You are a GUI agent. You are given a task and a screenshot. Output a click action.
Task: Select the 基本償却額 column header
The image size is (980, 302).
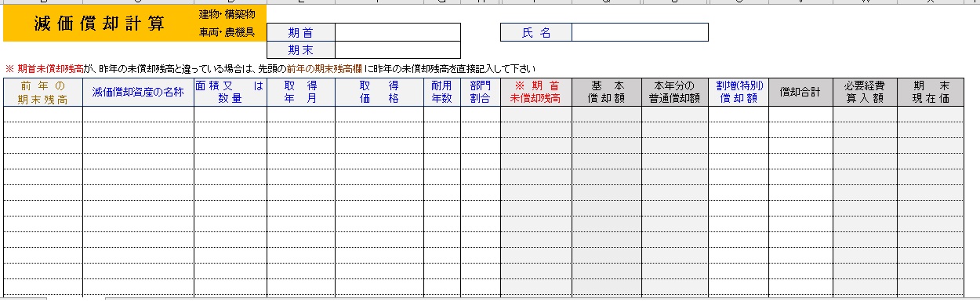(x=607, y=92)
